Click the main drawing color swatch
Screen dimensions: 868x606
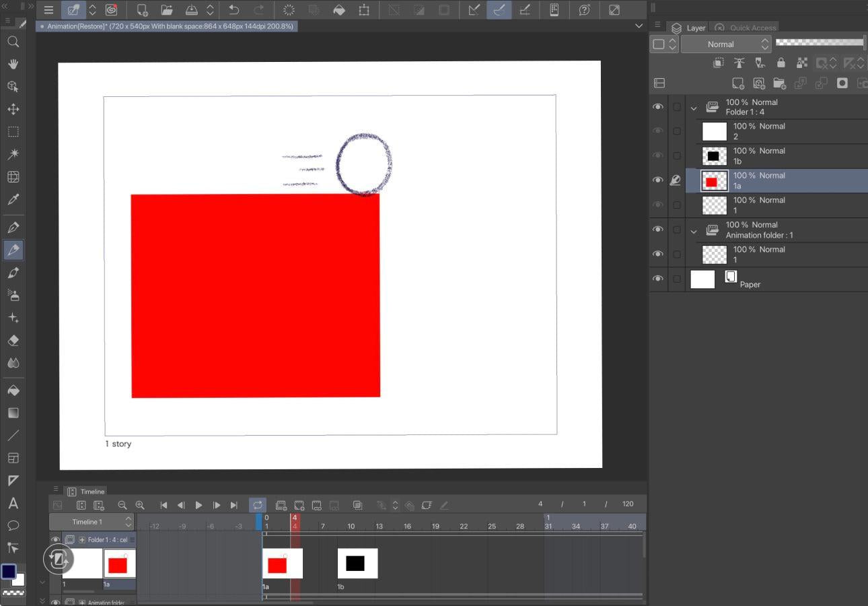(8, 572)
